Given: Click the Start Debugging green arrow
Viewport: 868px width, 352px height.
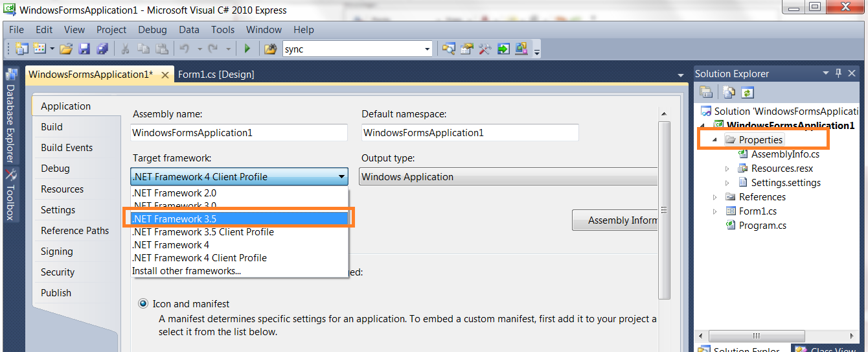Looking at the screenshot, I should coord(247,49).
